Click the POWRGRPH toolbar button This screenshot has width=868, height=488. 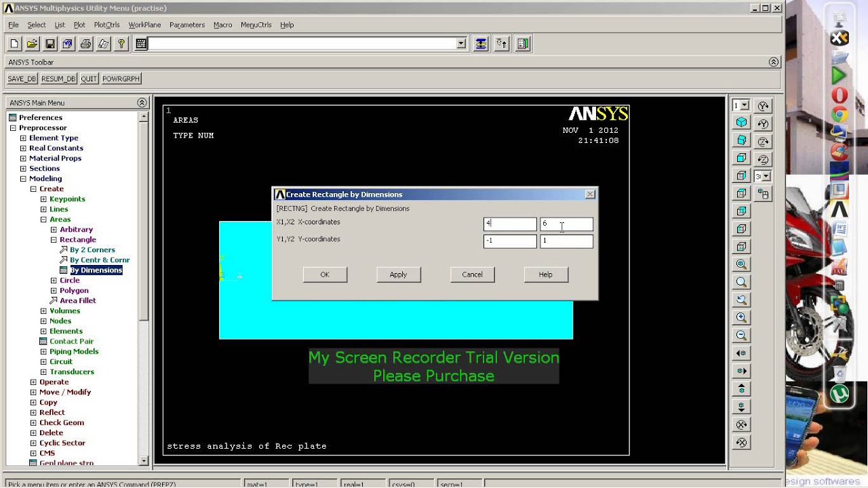click(x=121, y=79)
